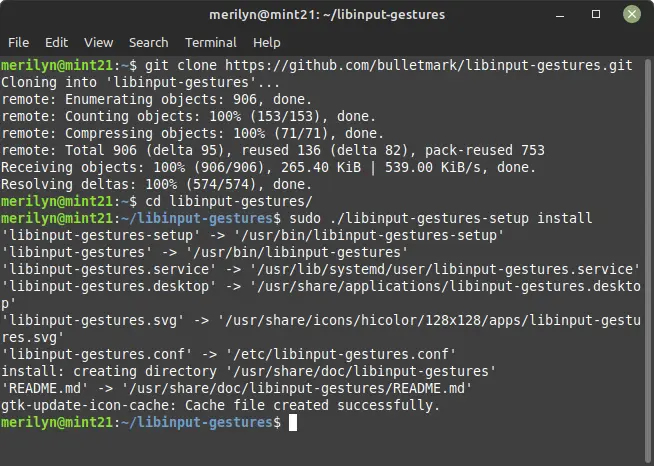
Task: Click the 'sudo ./libinput-gestures-setup install' command text
Action: [x=440, y=219]
